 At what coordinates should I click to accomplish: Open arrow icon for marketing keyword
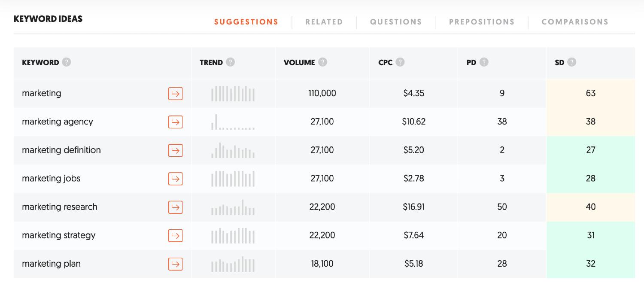[175, 93]
